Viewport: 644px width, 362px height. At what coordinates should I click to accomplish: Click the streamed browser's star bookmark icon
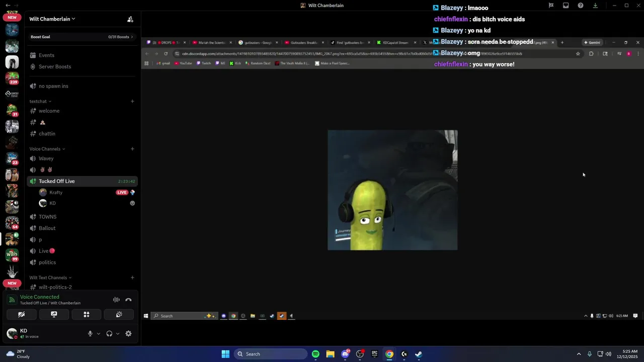[x=578, y=53]
